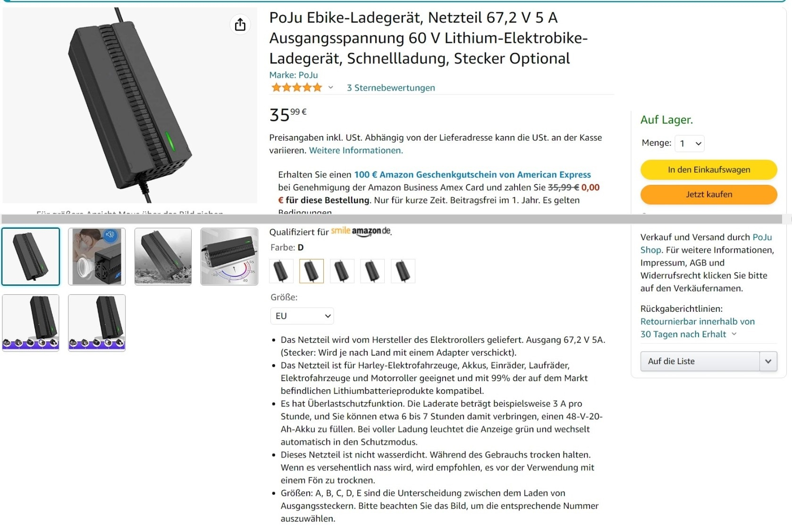Screen dimensions: 792x532
Task: Click the Jetzt kaufen button
Action: pos(709,194)
